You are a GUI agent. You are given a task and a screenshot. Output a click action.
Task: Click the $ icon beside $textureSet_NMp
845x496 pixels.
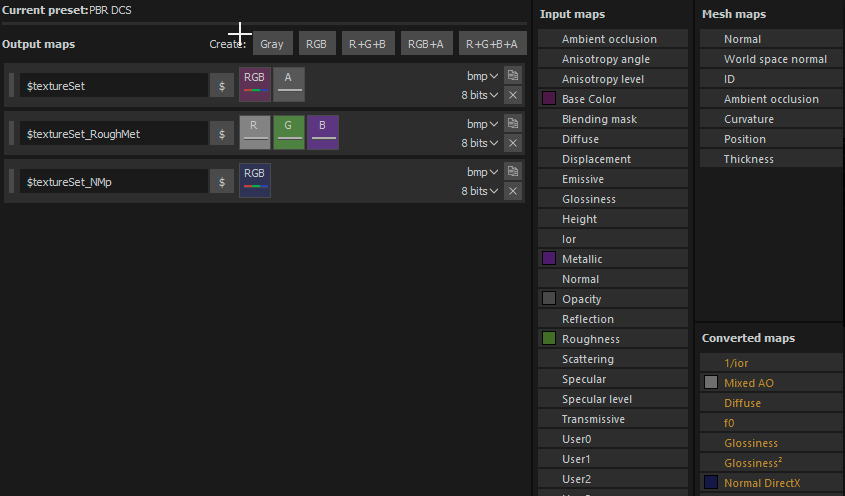[x=222, y=182]
